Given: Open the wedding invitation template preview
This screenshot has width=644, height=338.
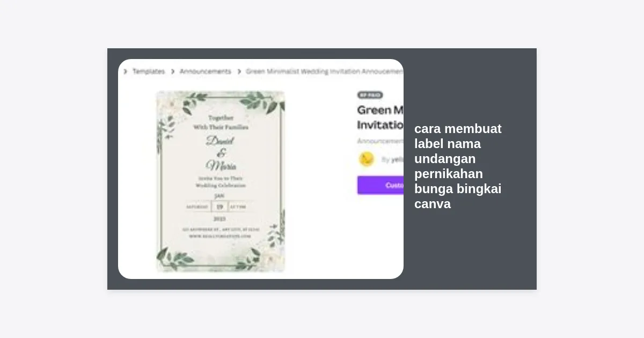Looking at the screenshot, I should pos(221,181).
